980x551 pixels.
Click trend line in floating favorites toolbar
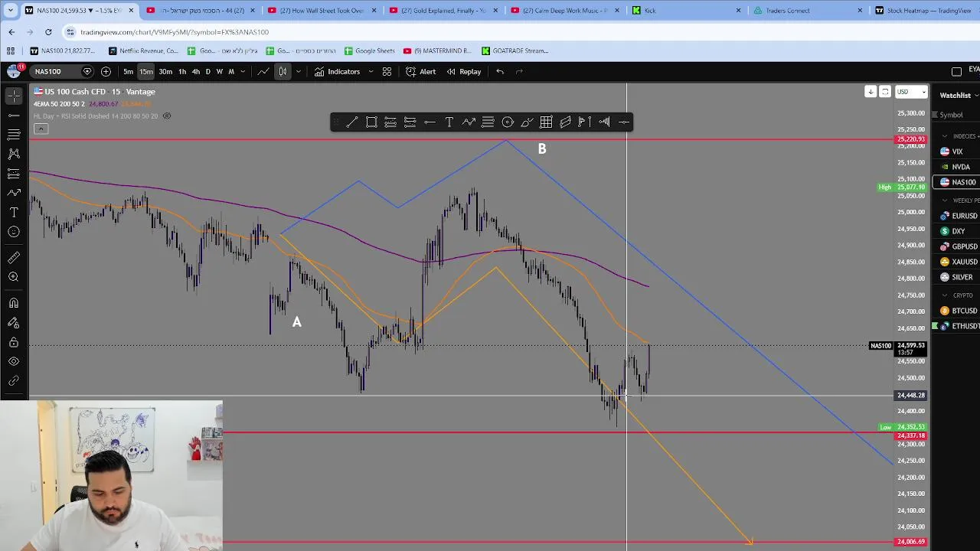[x=351, y=122]
